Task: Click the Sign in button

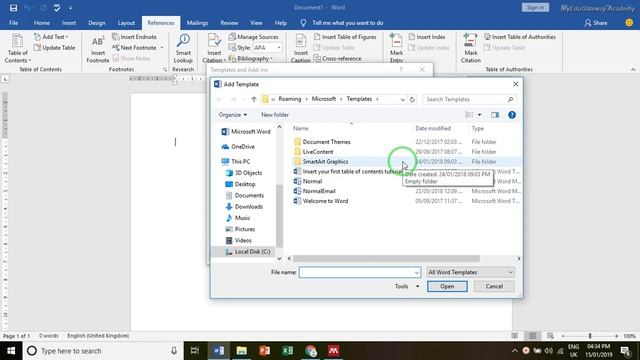Action: click(535, 8)
